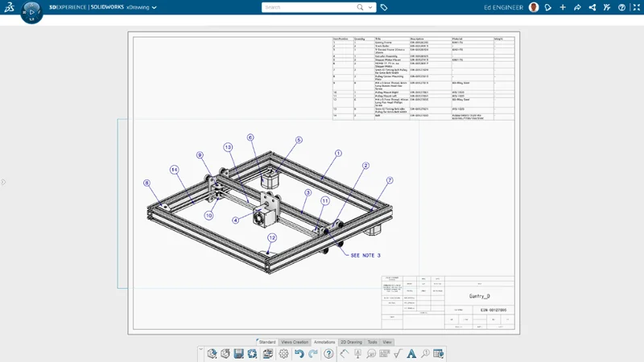Redo the last undone action
The image size is (644, 362).
pos(312,354)
